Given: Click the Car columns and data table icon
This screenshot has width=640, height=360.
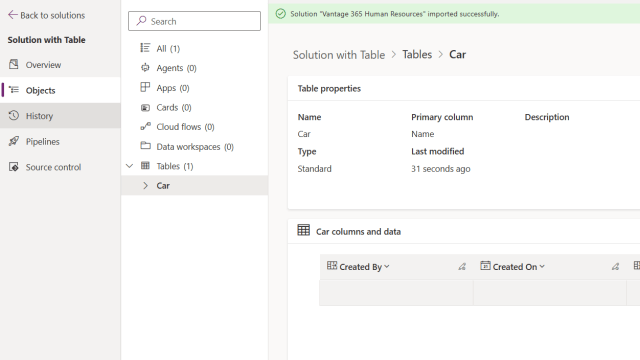Looking at the screenshot, I should (x=304, y=230).
